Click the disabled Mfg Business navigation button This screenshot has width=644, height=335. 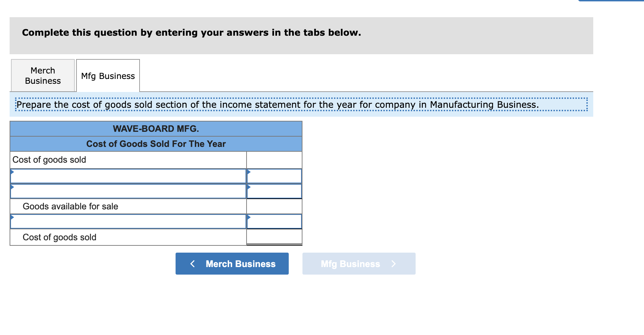coord(359,264)
